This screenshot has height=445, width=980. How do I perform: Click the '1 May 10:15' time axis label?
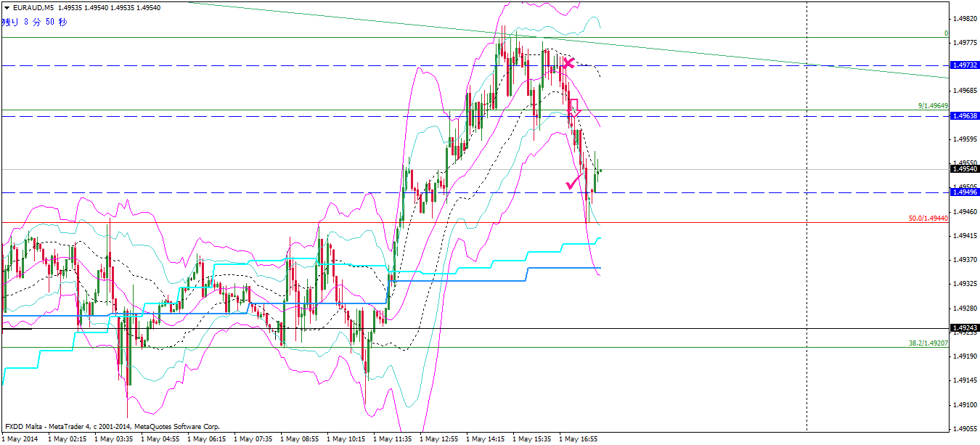(x=346, y=439)
